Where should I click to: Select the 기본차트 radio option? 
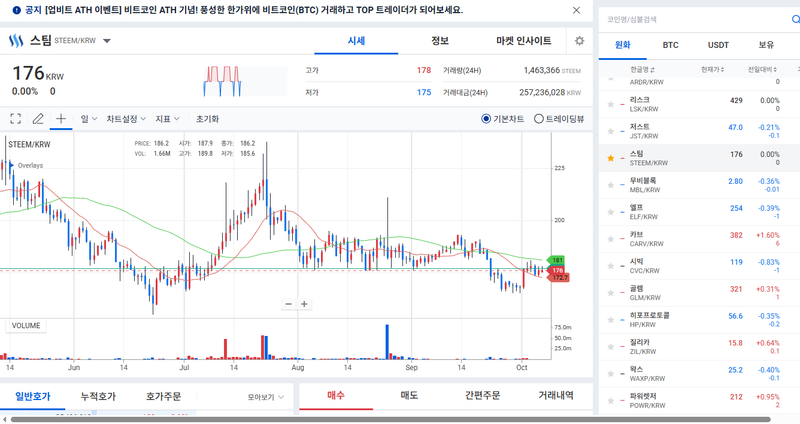coord(486,118)
